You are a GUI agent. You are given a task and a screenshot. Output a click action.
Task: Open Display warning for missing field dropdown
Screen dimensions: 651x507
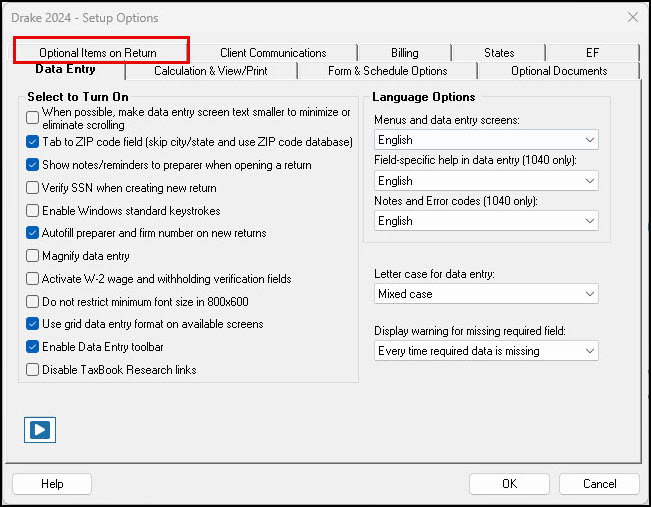click(x=486, y=351)
